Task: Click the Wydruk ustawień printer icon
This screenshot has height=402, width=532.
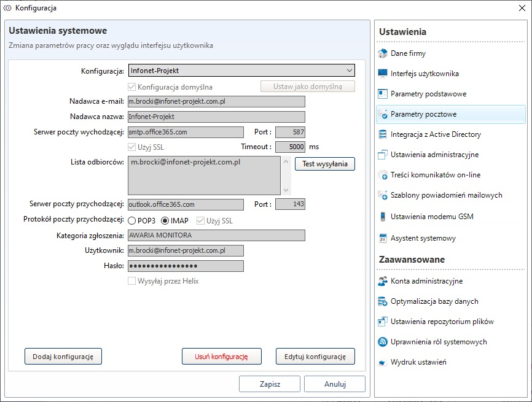Action: tap(383, 362)
